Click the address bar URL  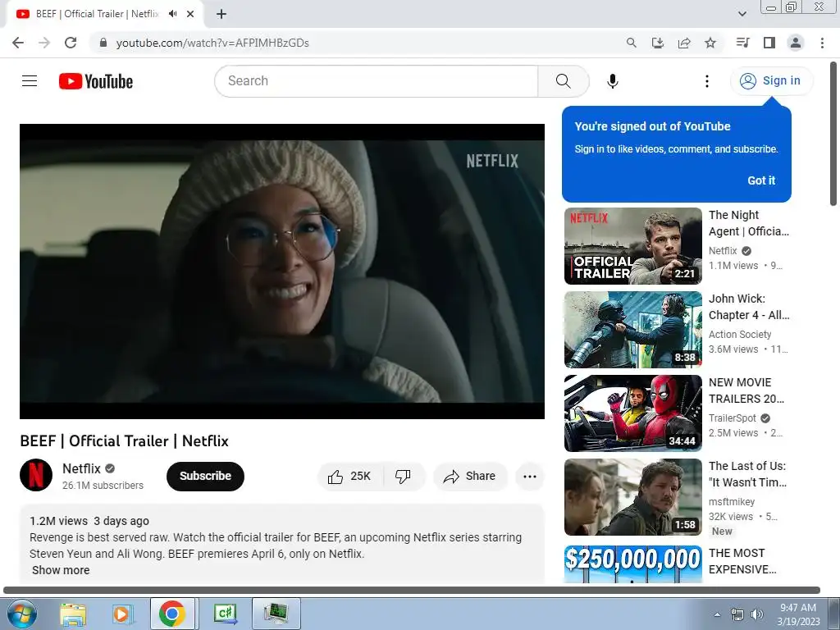[212, 43]
